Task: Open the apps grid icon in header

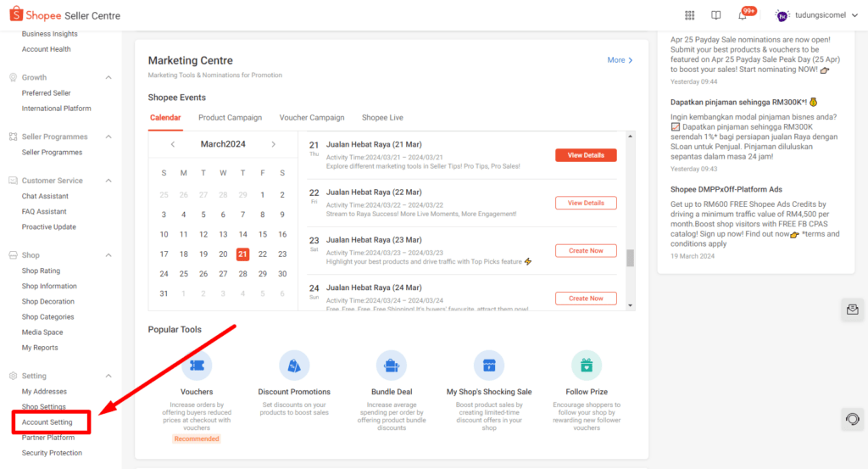Action: click(x=690, y=15)
